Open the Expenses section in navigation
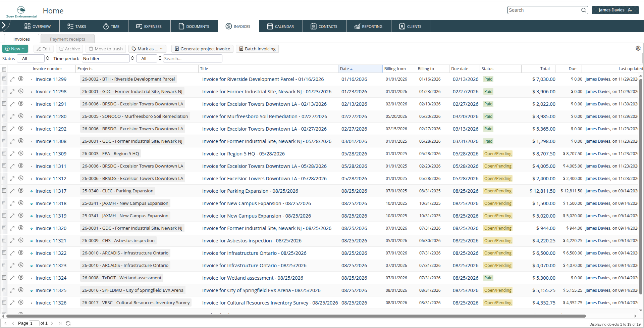The image size is (644, 328). click(149, 26)
